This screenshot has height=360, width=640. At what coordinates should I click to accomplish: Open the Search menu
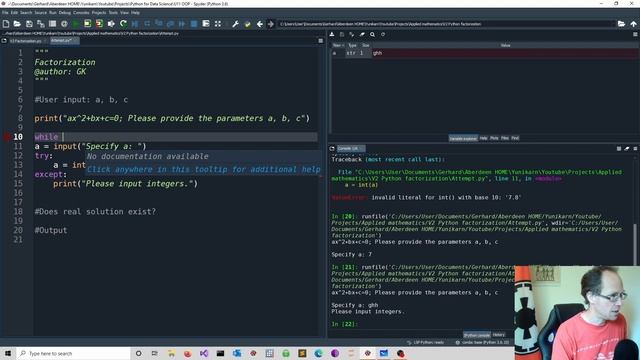26,13
